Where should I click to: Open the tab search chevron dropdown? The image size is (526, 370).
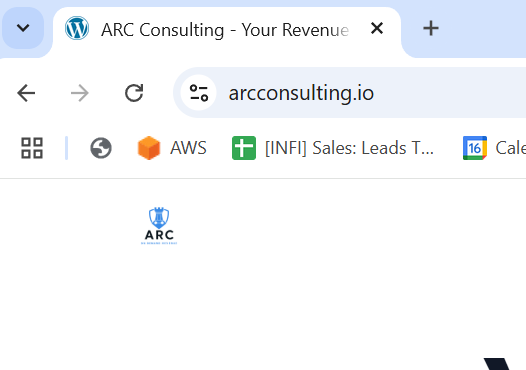[x=23, y=28]
